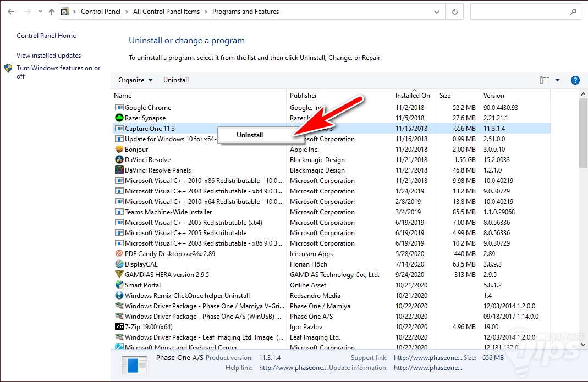Expand the chevron after All Control Panel Items
This screenshot has width=588, height=382.
click(206, 12)
